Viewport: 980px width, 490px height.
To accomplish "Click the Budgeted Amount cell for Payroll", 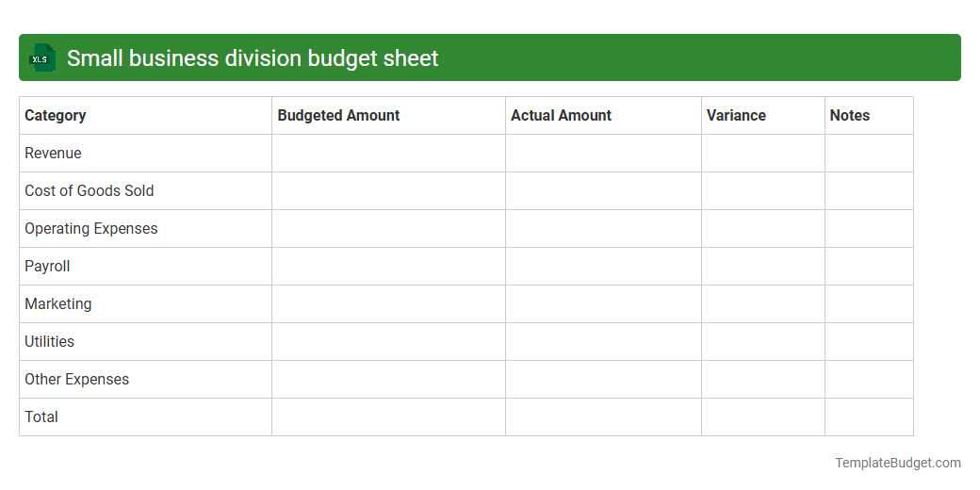I will 389,267.
